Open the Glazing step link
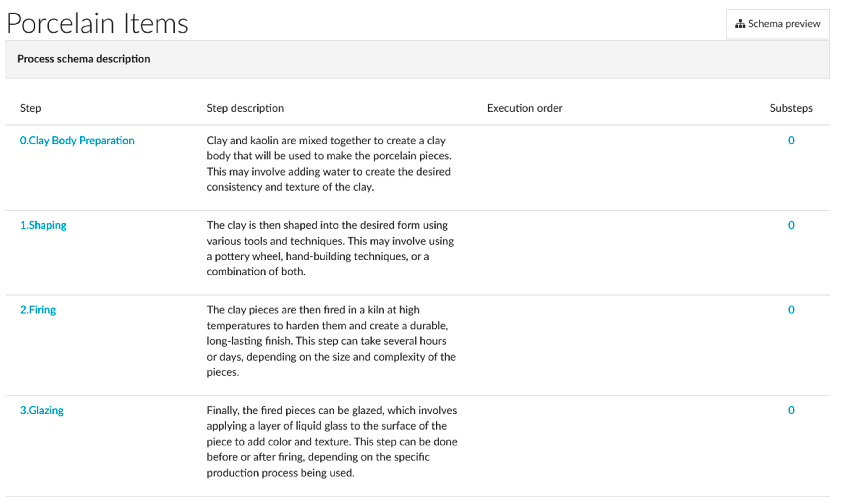 (x=42, y=410)
